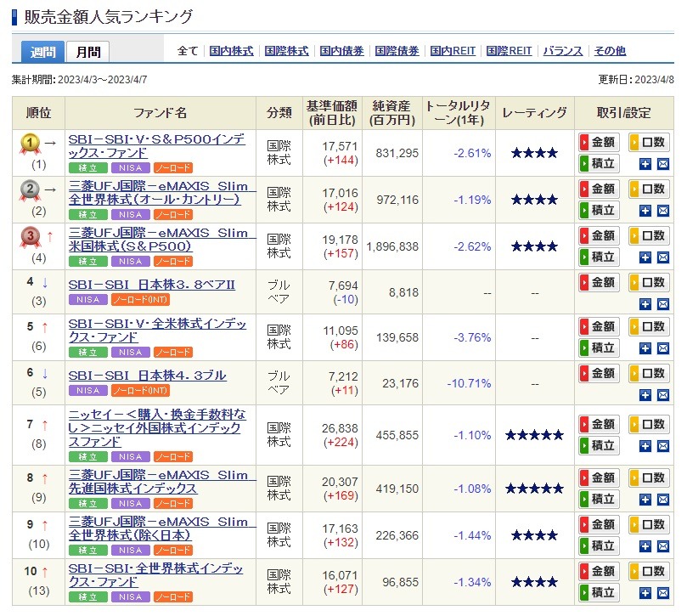
Task: Open SBI・V・全米株式インデックス・ファンド link
Action: point(157,331)
